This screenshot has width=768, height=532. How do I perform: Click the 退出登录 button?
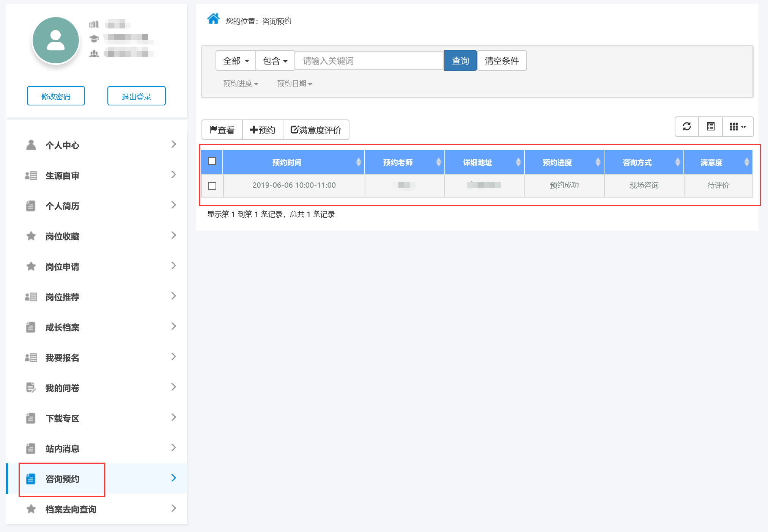tap(137, 96)
